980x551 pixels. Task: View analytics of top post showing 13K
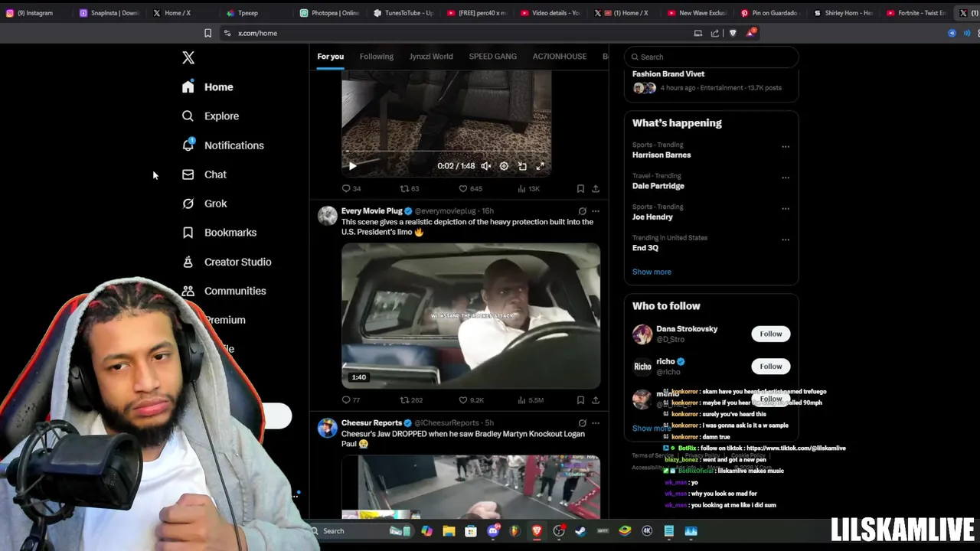(528, 188)
